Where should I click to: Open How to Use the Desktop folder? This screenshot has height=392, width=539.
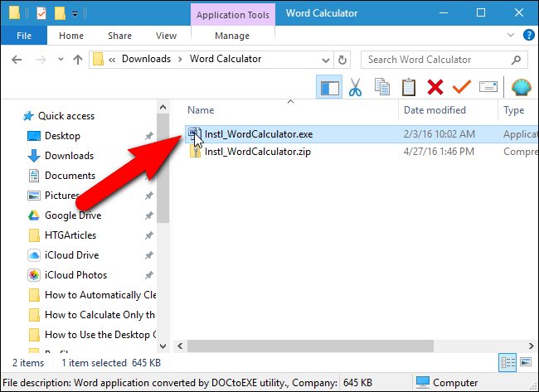click(x=100, y=336)
